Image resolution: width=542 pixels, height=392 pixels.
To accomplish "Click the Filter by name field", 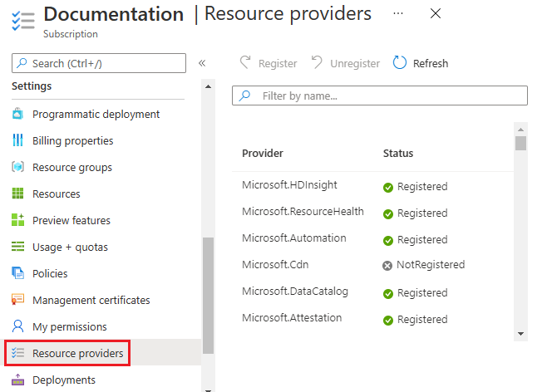I will 380,96.
